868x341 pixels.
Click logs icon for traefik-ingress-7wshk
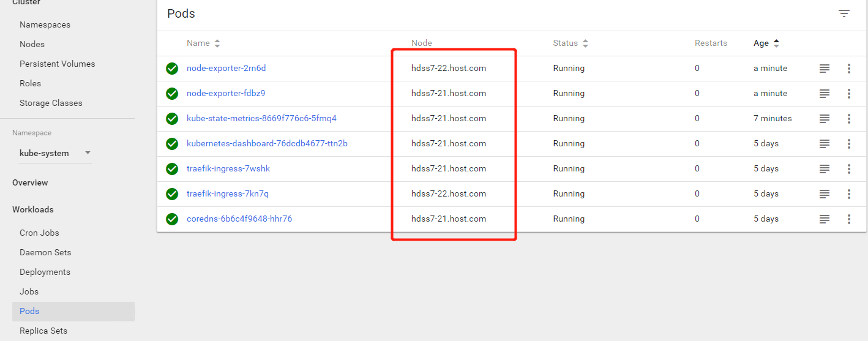825,169
